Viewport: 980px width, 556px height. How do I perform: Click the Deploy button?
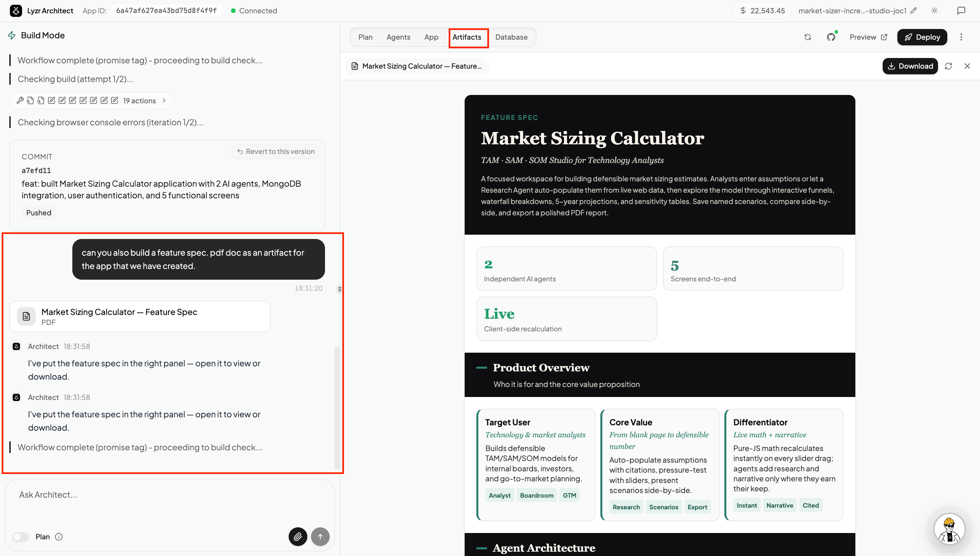922,37
